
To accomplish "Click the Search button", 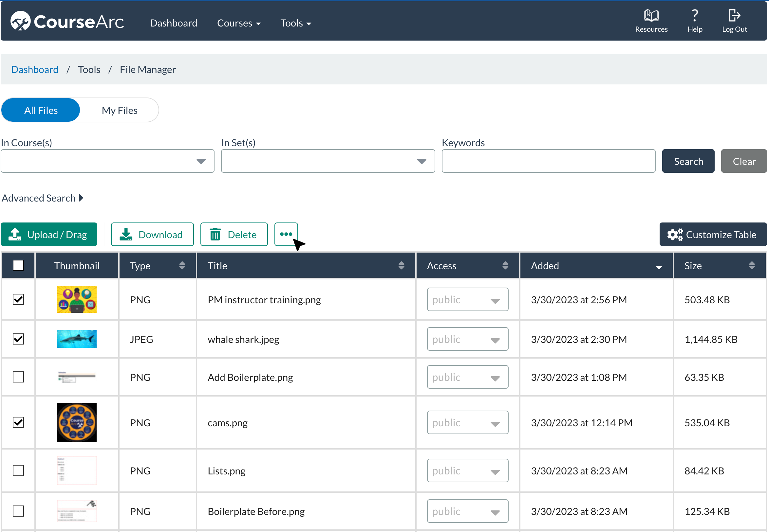I will (688, 161).
